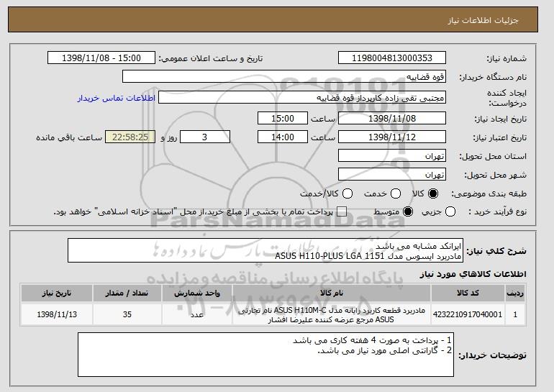The width and height of the screenshot is (554, 392).
Task: Toggle the اسناد خزانه اسلامی payment checkbox
Action: point(342,211)
